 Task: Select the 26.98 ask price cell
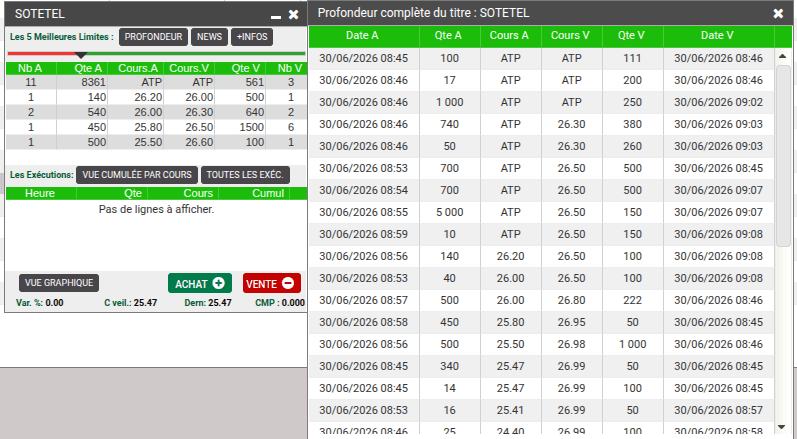coord(571,344)
